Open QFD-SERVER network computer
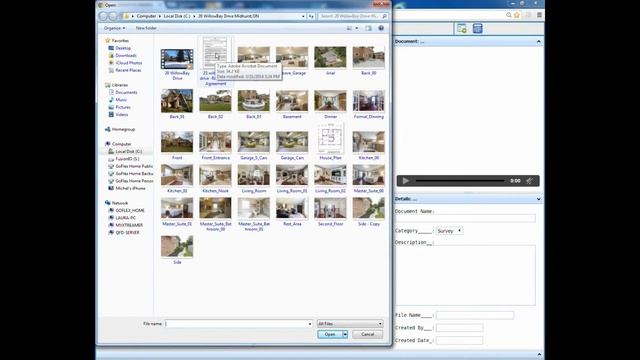Image resolution: width=640 pixels, height=360 pixels. [127, 232]
